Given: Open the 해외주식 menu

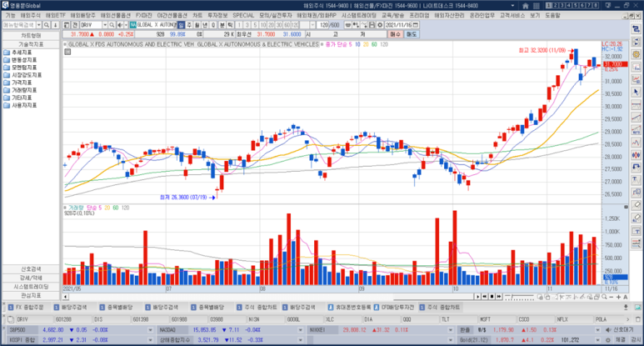Looking at the screenshot, I should [31, 15].
